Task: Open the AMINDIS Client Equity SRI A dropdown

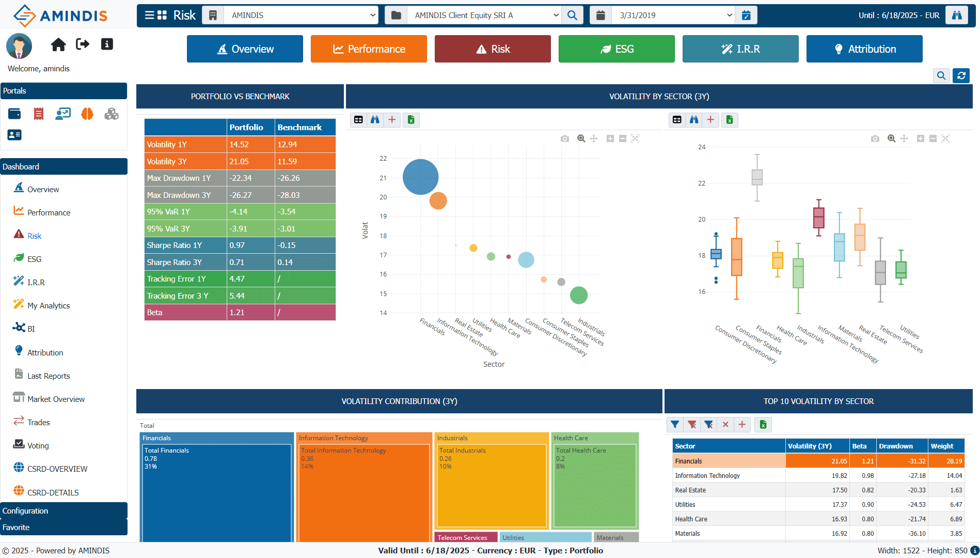Action: click(x=484, y=16)
